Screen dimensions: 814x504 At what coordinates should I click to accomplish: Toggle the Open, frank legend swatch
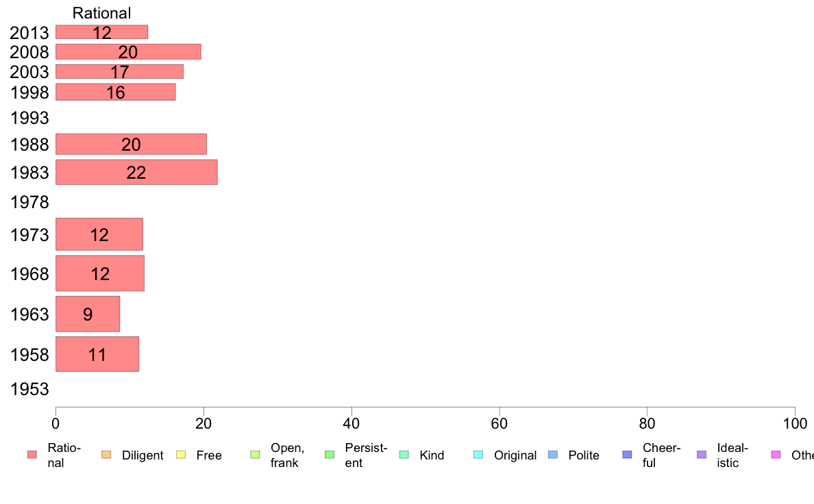(255, 455)
